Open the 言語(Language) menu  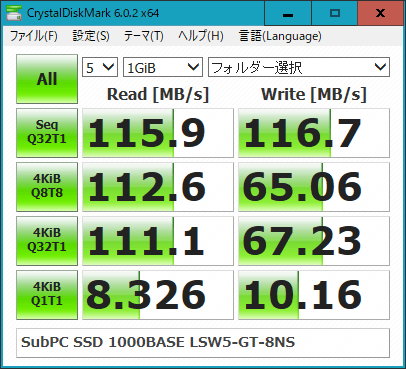point(280,36)
